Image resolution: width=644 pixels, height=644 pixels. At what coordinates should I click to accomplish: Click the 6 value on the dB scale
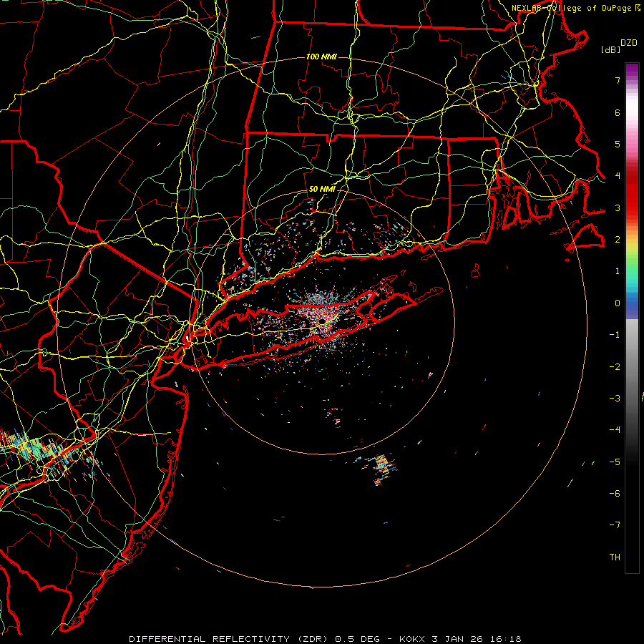(x=618, y=112)
